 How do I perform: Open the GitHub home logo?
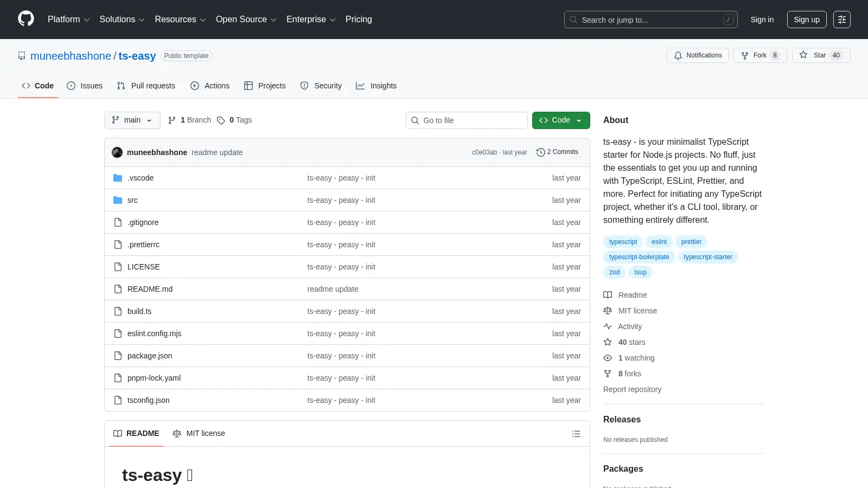(x=26, y=19)
